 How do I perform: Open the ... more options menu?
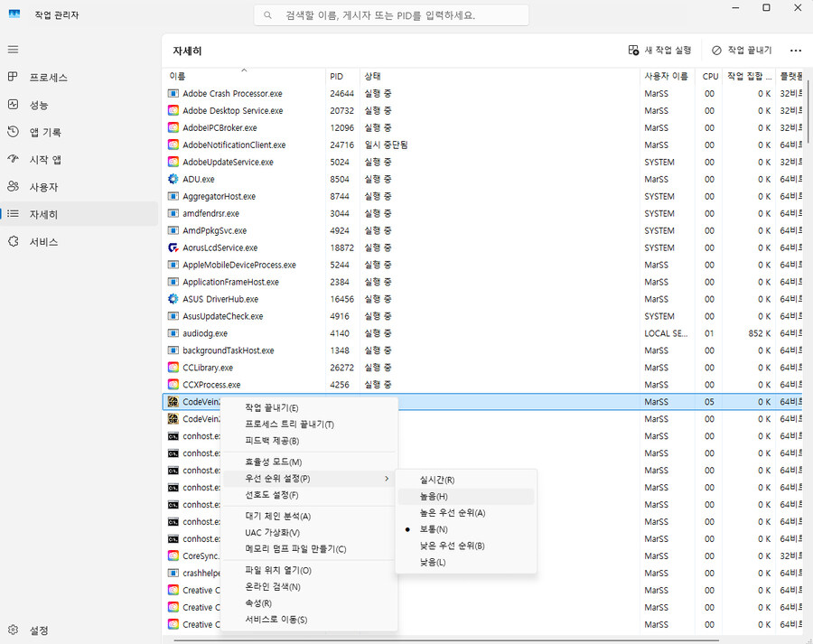pyautogui.click(x=793, y=50)
